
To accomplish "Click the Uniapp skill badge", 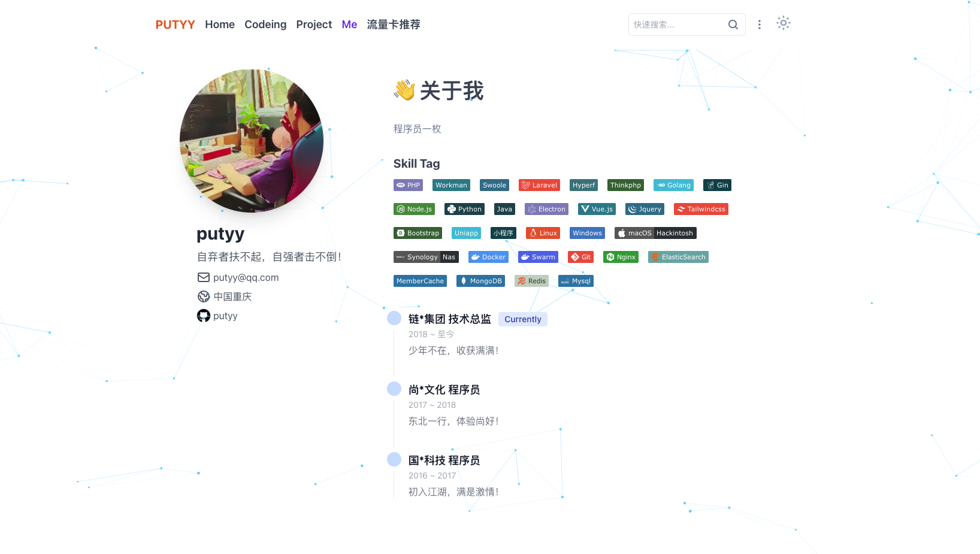I will 466,233.
